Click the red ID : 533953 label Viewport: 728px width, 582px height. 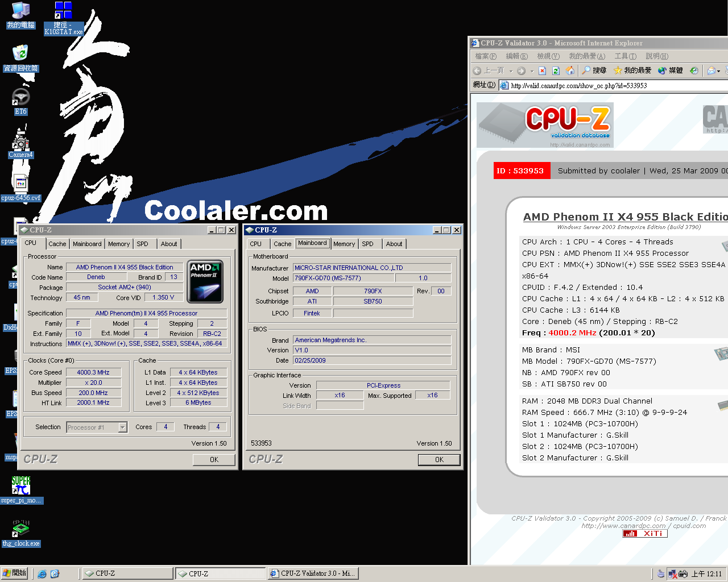coord(522,171)
